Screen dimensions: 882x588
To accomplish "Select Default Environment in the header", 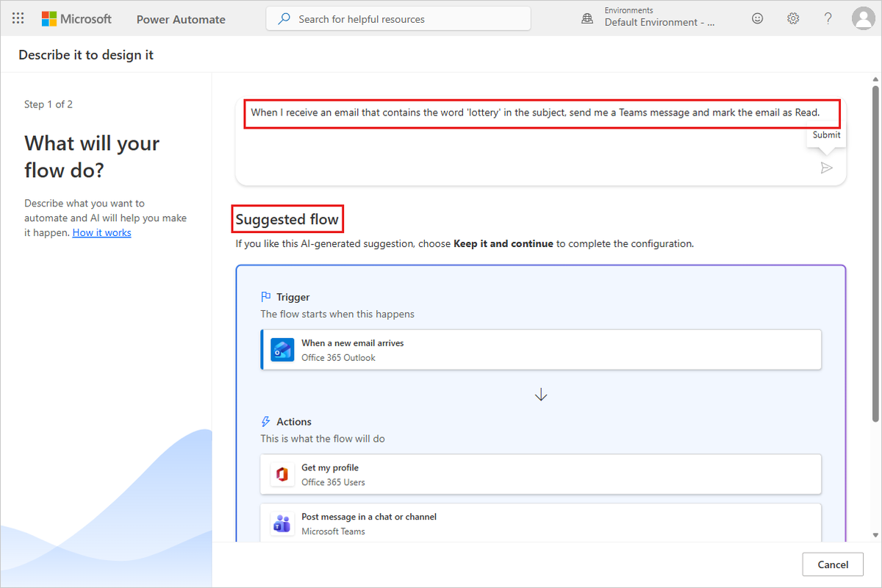I will (659, 22).
